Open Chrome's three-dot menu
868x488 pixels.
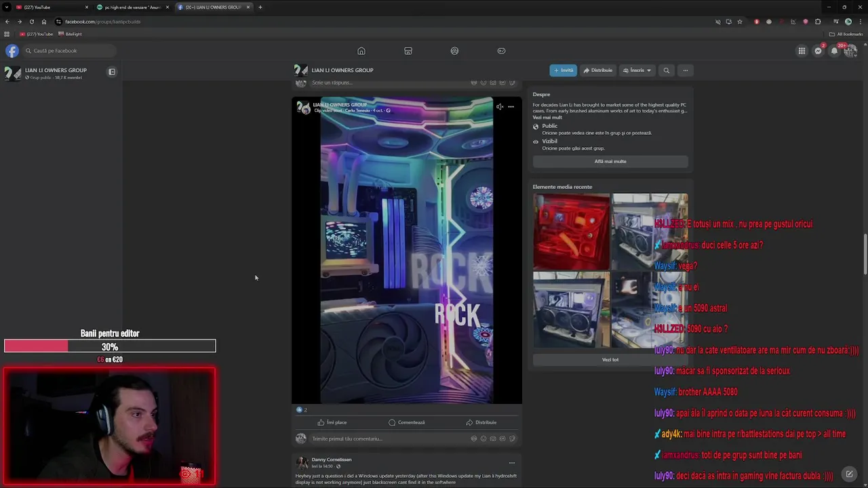[860, 22]
